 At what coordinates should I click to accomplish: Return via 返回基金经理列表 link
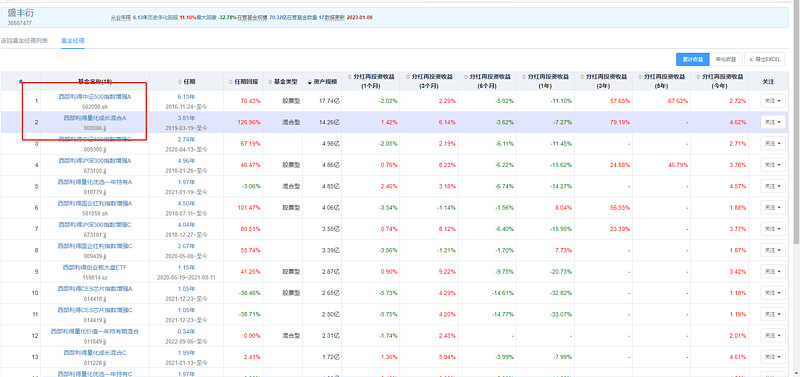tap(24, 40)
